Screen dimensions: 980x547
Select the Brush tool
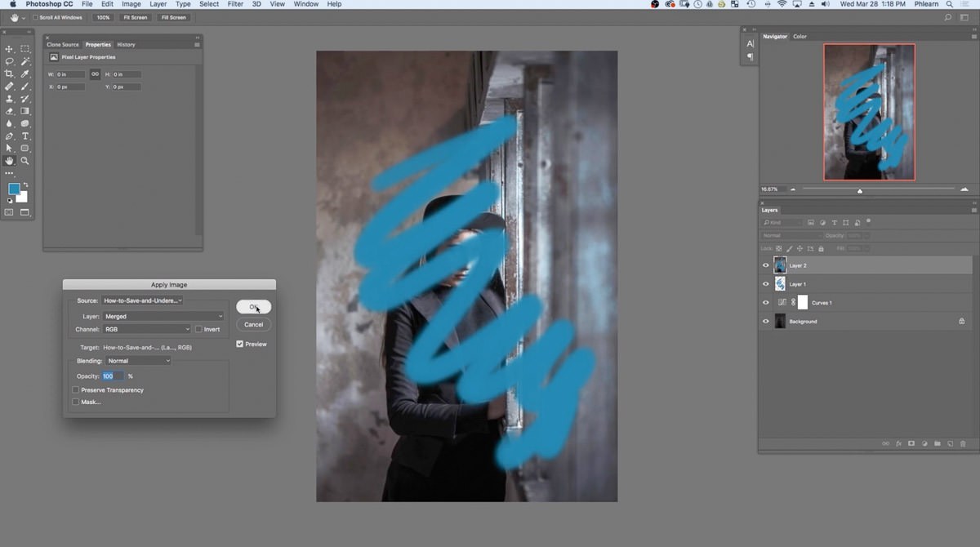(x=25, y=86)
